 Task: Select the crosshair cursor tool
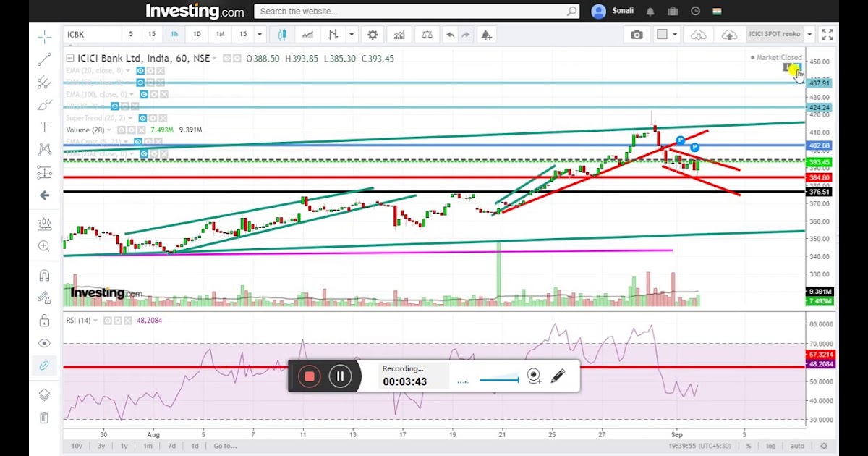click(44, 36)
